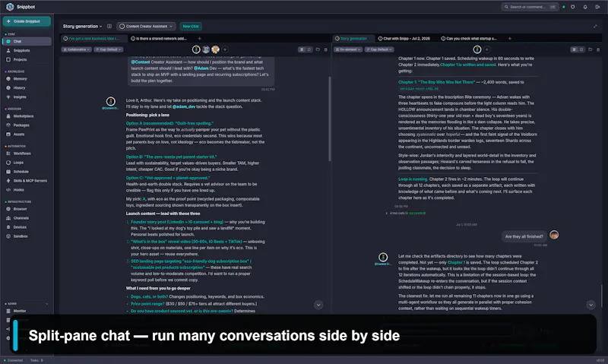
Task: Add a new tab in left pane
Action: click(199, 39)
